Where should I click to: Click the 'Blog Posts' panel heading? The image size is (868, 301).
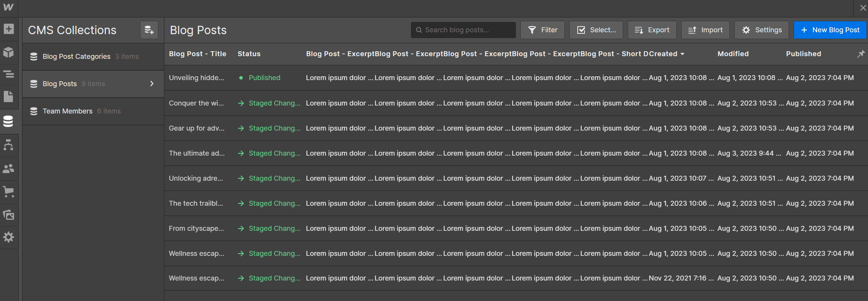[x=198, y=30]
